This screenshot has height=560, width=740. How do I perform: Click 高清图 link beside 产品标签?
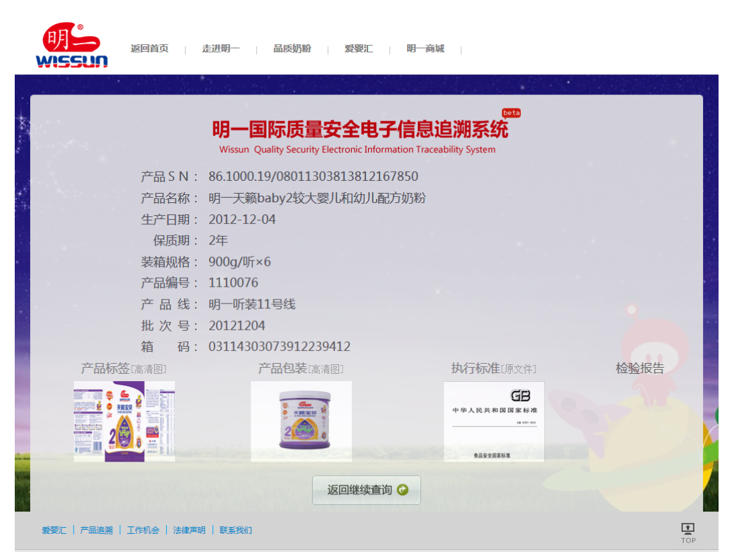pyautogui.click(x=149, y=369)
